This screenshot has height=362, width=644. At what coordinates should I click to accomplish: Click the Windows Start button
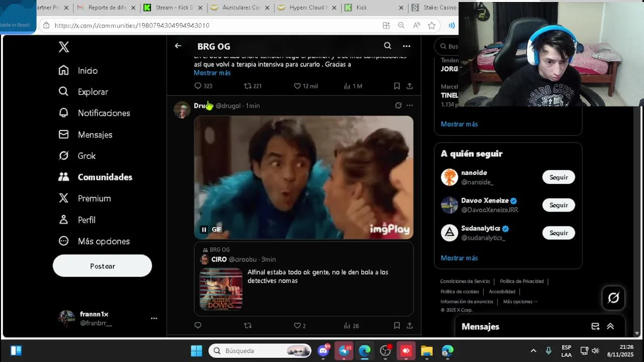(196, 350)
